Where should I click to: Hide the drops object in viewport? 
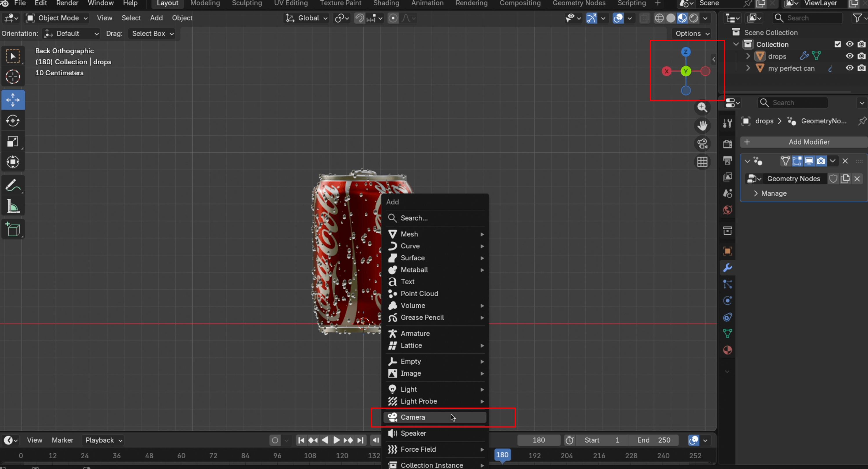pos(849,56)
